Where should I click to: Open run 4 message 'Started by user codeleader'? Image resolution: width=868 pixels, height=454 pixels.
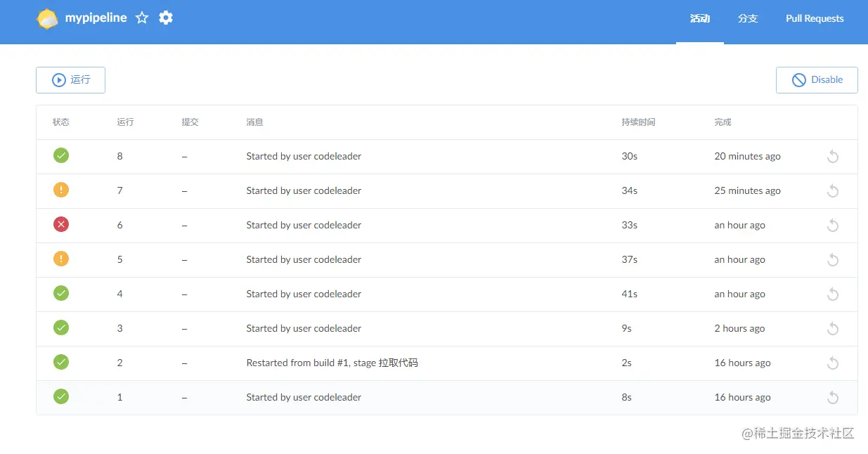pos(304,294)
